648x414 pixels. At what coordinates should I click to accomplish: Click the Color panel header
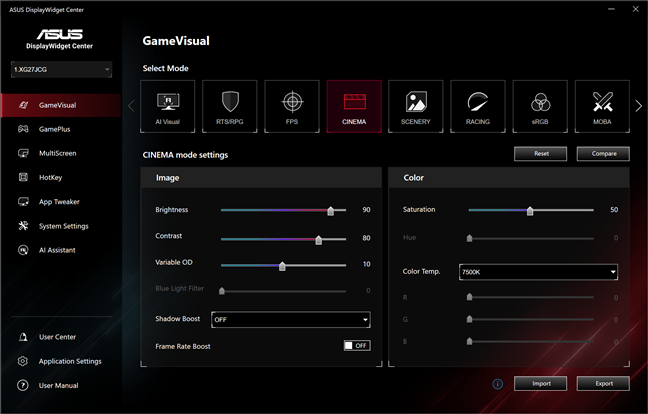pos(509,178)
